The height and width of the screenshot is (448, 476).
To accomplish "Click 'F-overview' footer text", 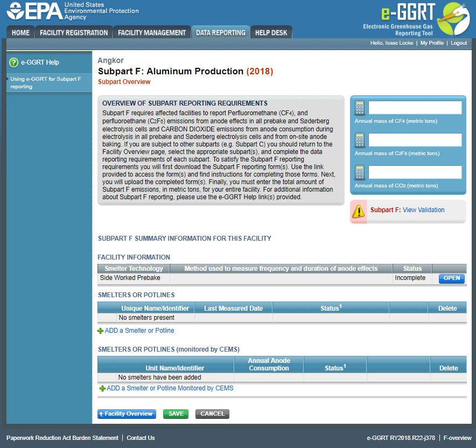I will (457, 438).
